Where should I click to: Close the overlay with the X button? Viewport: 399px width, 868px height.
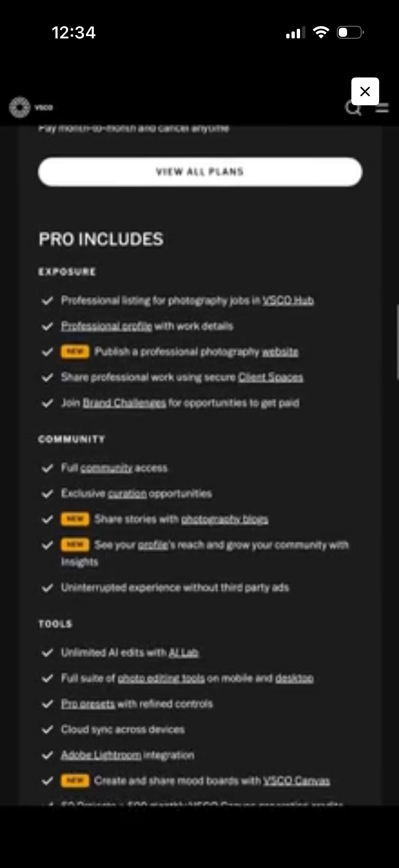(365, 91)
